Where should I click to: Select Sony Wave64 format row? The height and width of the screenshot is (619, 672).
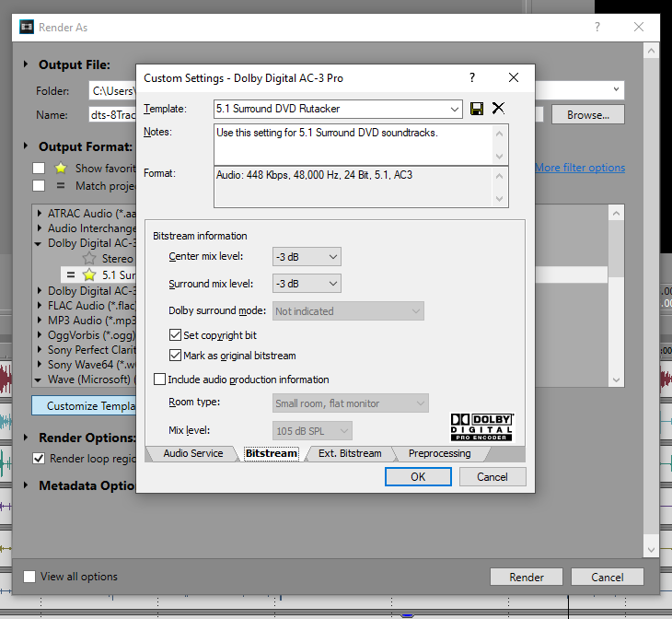pyautogui.click(x=92, y=365)
